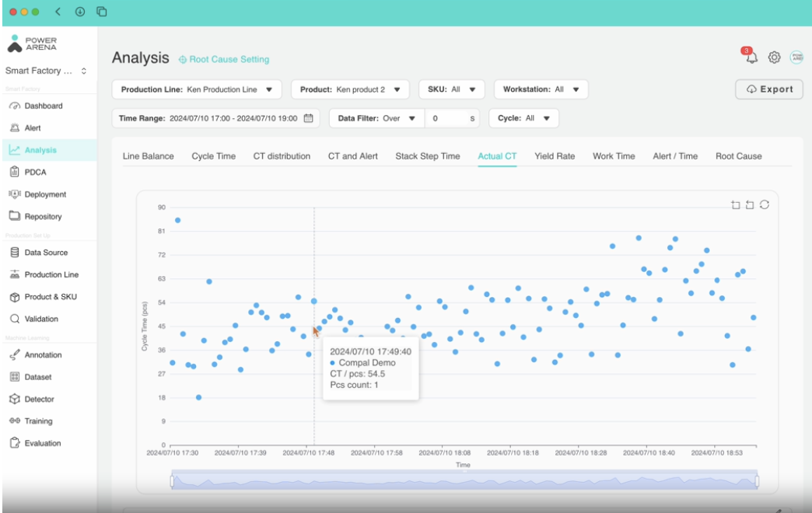
Task: Switch to Cycle Time tab
Action: pyautogui.click(x=213, y=156)
